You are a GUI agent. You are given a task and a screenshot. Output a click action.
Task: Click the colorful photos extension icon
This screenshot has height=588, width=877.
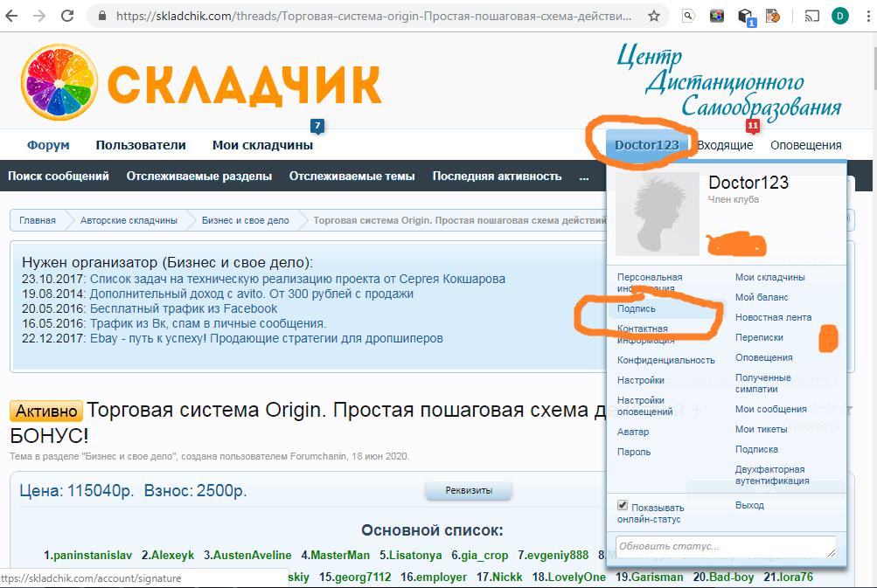[717, 16]
